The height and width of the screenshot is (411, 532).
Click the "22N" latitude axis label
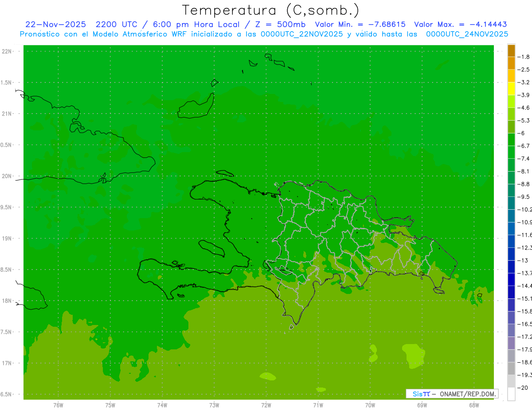tap(7, 51)
